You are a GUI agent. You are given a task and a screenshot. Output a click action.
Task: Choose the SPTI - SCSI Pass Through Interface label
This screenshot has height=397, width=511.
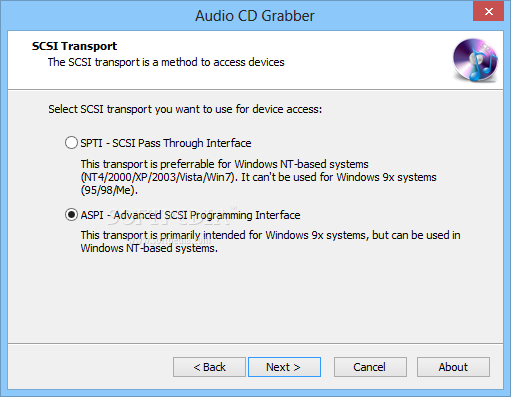coord(166,143)
